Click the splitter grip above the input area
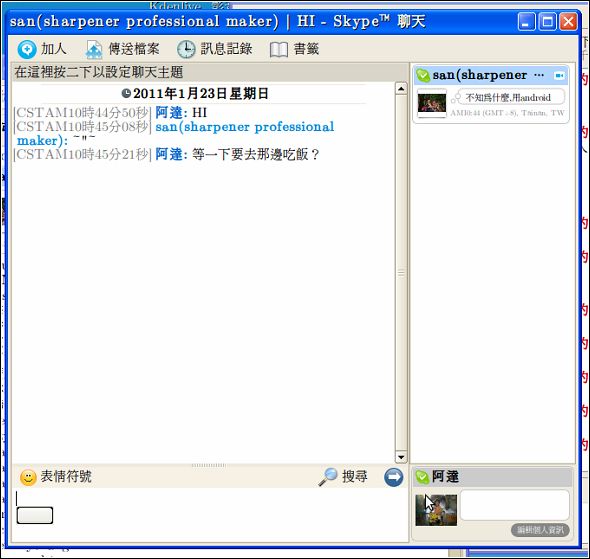590x559 pixels. click(209, 465)
